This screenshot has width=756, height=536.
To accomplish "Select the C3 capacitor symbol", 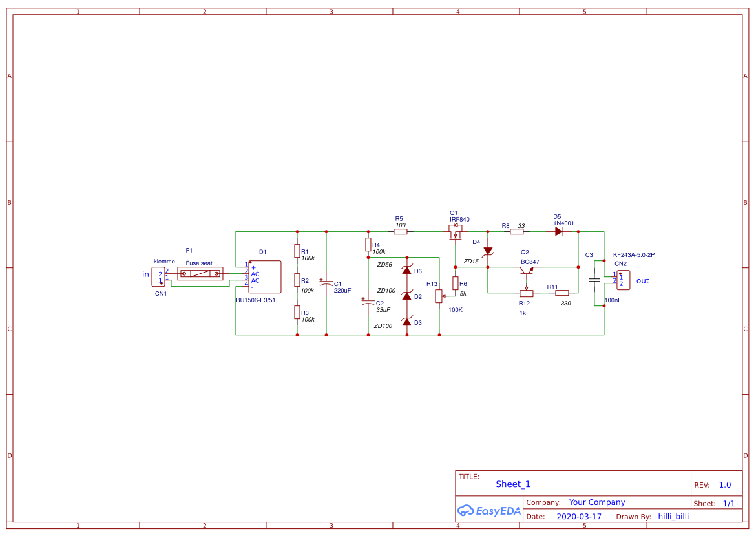I will (x=594, y=280).
